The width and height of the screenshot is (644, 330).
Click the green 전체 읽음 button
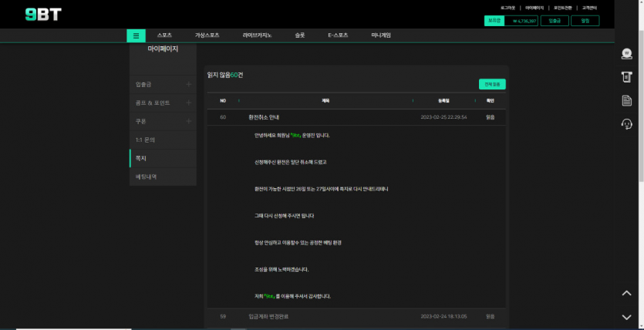point(492,84)
